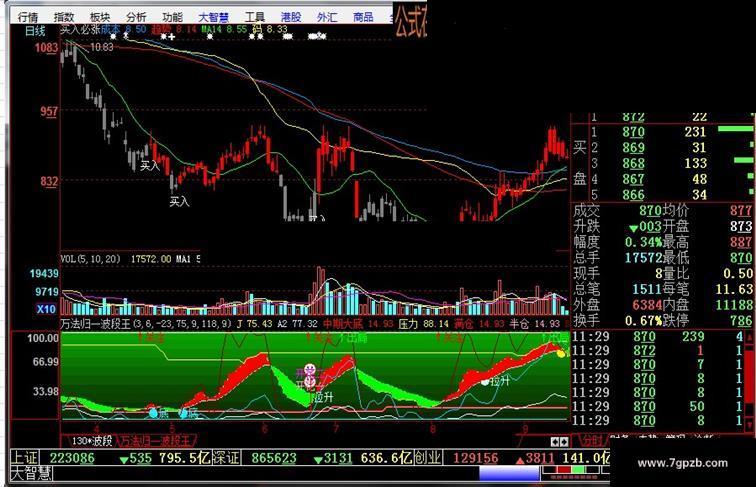
Task: Click the 外盘 value 6384
Action: (648, 305)
